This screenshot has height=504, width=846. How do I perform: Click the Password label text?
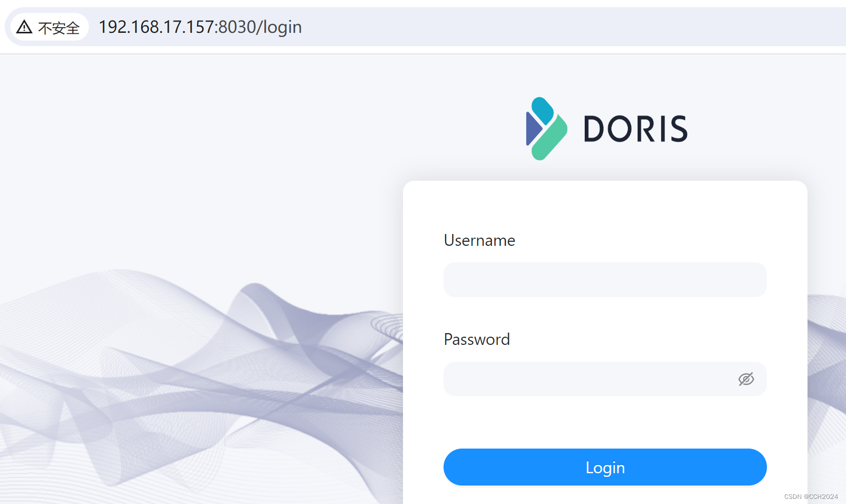[477, 339]
